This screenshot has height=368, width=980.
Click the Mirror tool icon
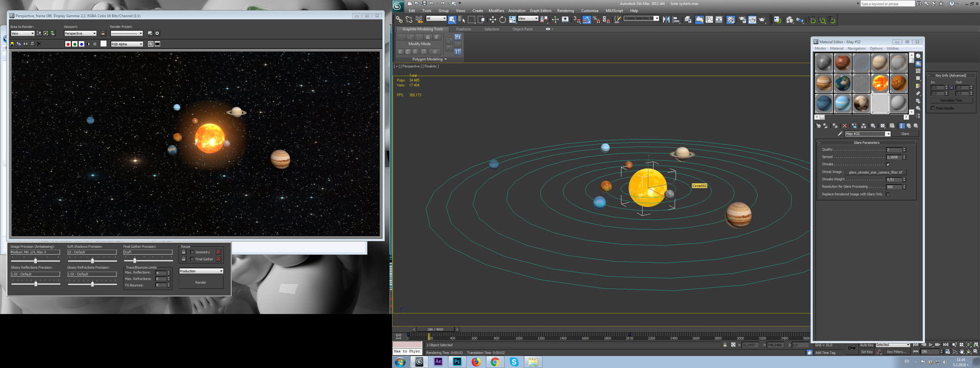tap(666, 20)
